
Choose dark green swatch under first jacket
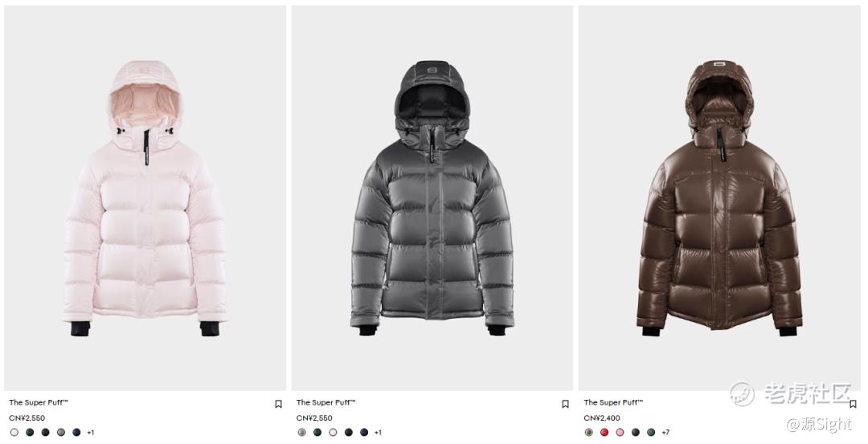tap(30, 433)
